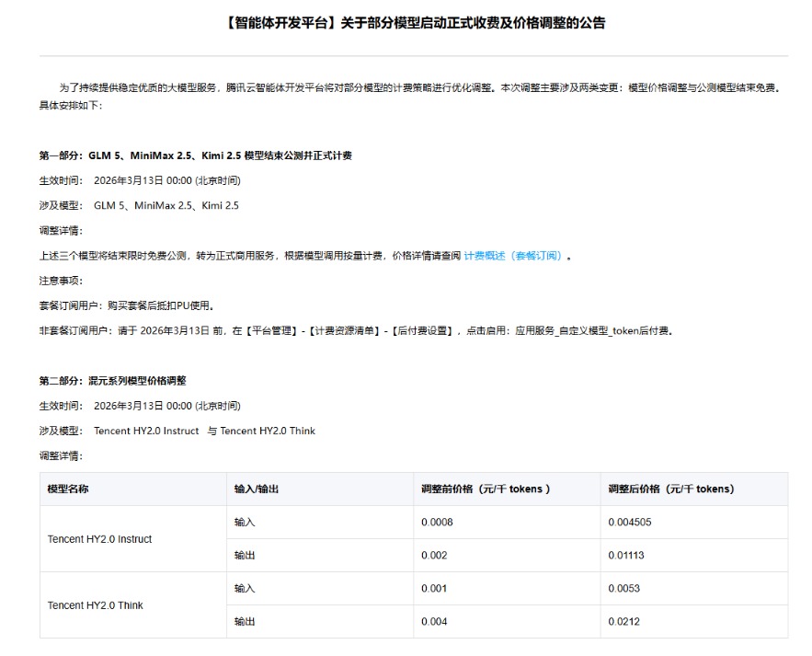The width and height of the screenshot is (812, 656).
Task: Select the 调整后价格 column header
Action: [671, 489]
